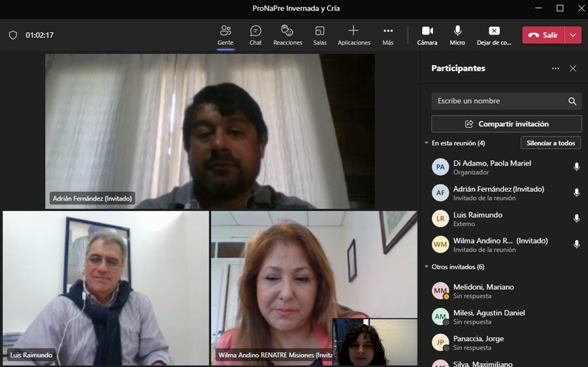Toggle the Cámara on or off
588x367 pixels.
point(427,35)
